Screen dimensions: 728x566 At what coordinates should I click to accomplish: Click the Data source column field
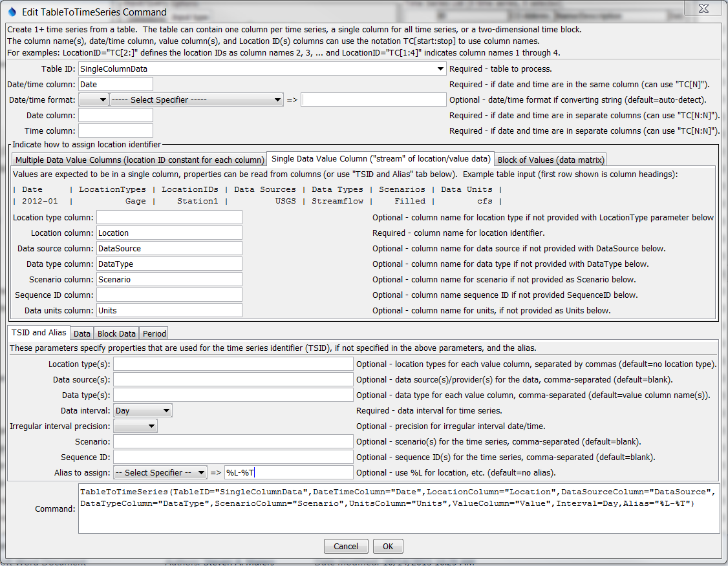tap(169, 249)
